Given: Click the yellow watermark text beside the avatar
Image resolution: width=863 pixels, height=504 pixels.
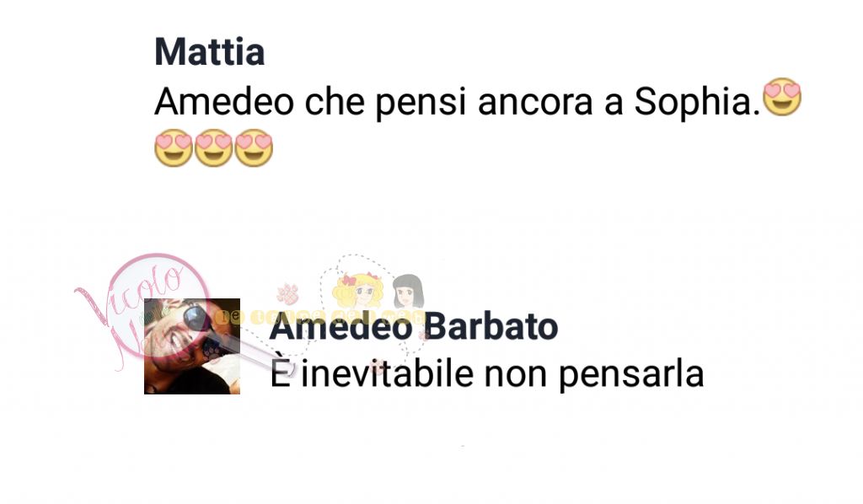Looking at the screenshot, I should coord(319,317).
